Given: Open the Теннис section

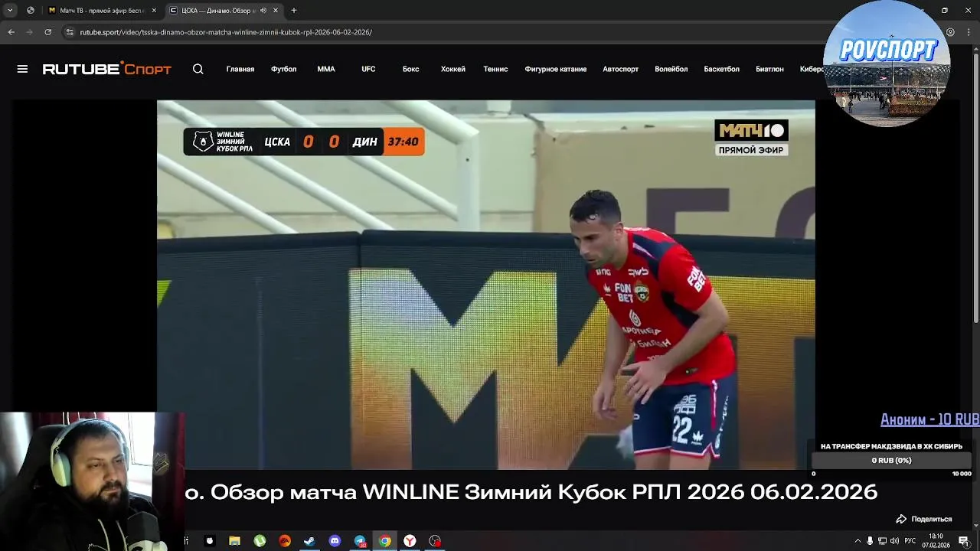Looking at the screenshot, I should click(495, 69).
